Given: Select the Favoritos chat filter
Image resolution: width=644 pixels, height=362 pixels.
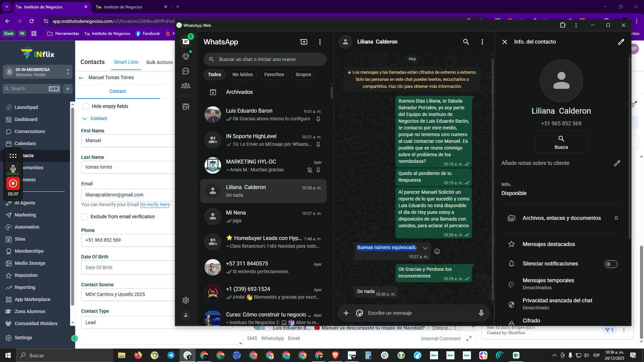Looking at the screenshot, I should [x=274, y=74].
